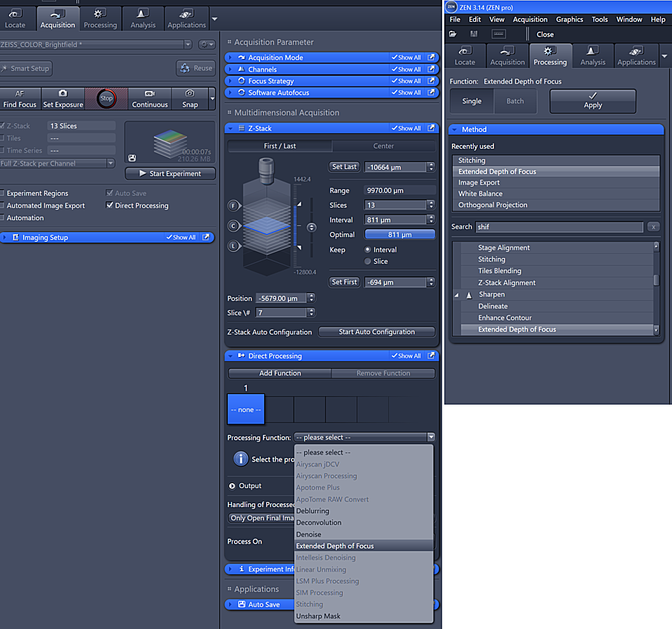Click the Snap camera icon
This screenshot has width=672, height=629.
(190, 93)
